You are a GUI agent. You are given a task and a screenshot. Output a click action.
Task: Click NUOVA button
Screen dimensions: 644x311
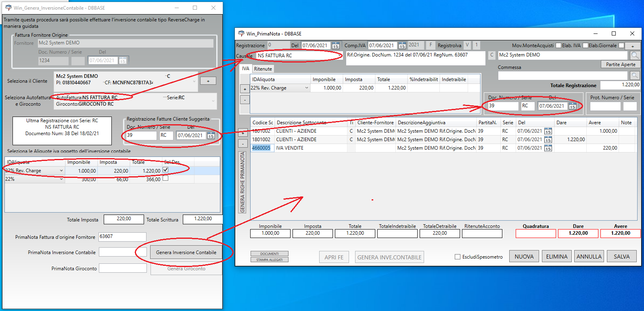(524, 257)
